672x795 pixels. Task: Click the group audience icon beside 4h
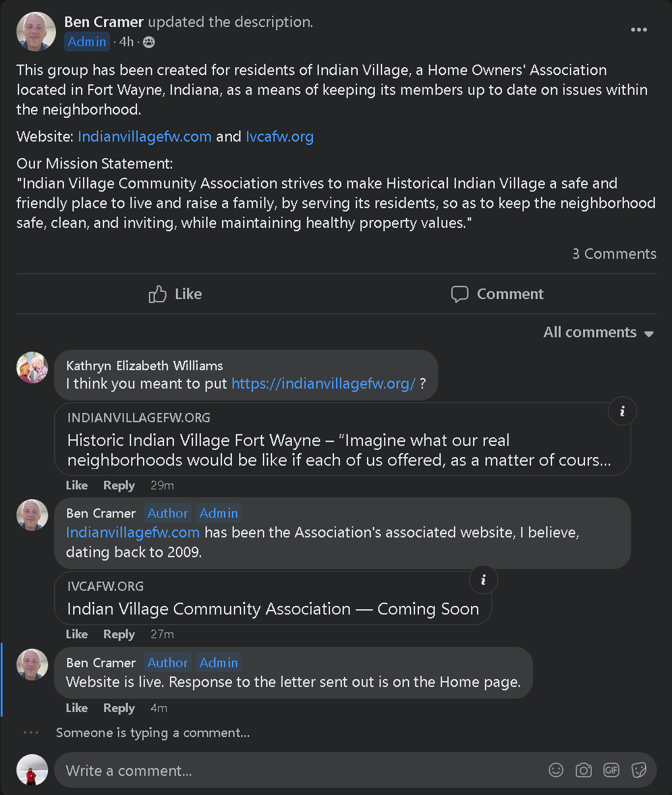(149, 42)
